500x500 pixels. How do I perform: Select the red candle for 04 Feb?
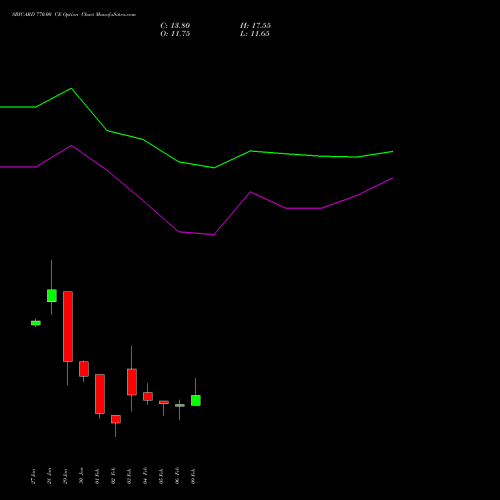(148, 396)
